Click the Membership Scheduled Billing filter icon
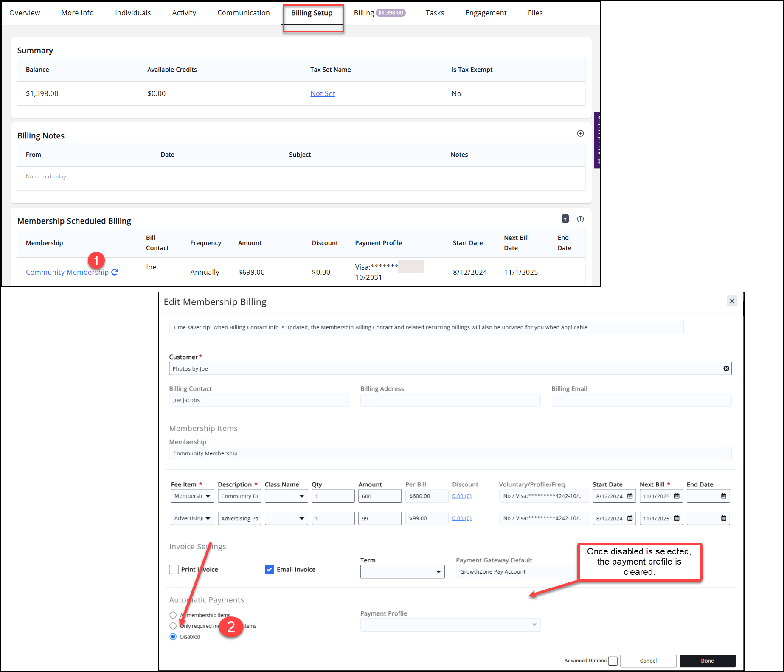 click(x=565, y=219)
